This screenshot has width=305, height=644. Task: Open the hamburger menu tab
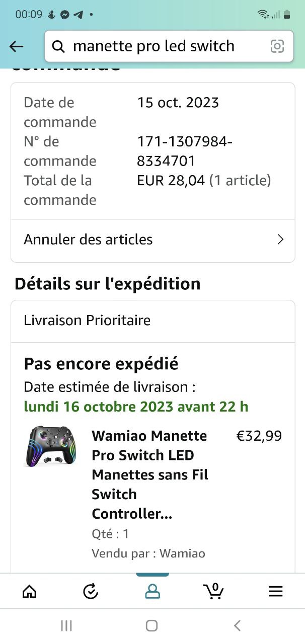[x=275, y=591]
